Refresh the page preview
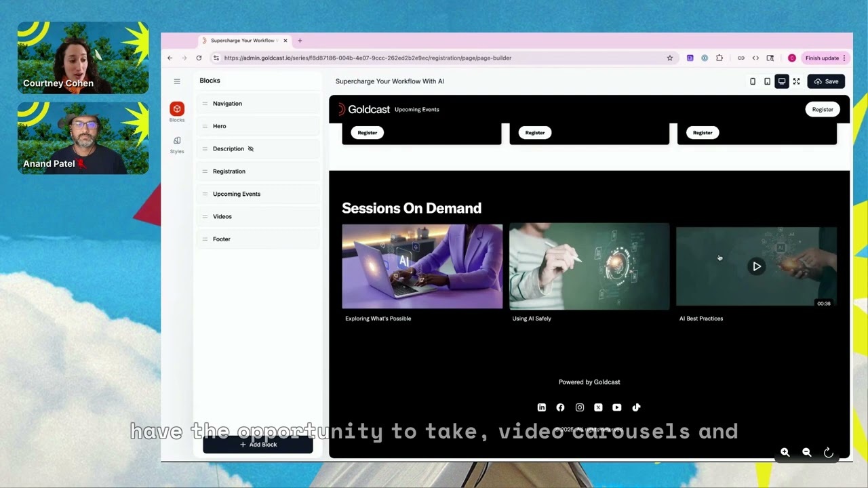The image size is (868, 488). [828, 452]
